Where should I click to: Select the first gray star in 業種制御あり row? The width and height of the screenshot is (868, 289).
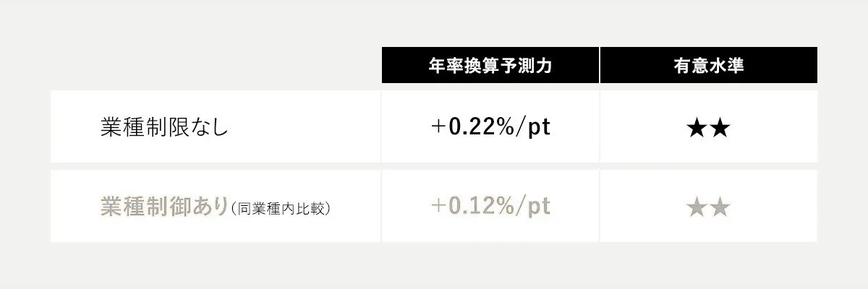(x=697, y=208)
